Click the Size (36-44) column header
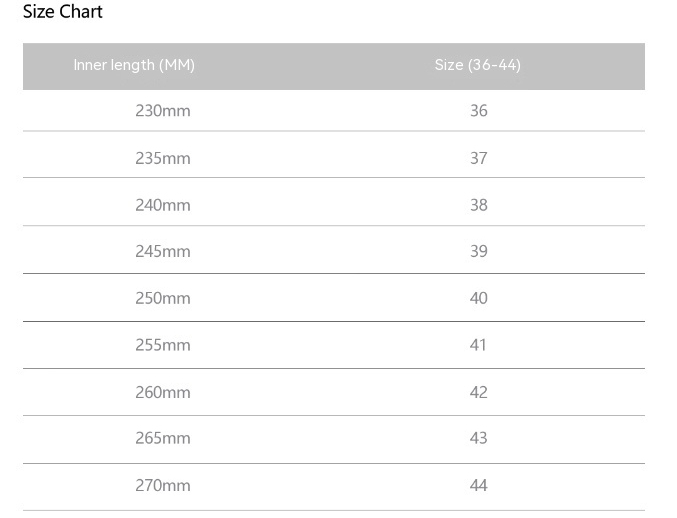The image size is (677, 518). click(478, 65)
